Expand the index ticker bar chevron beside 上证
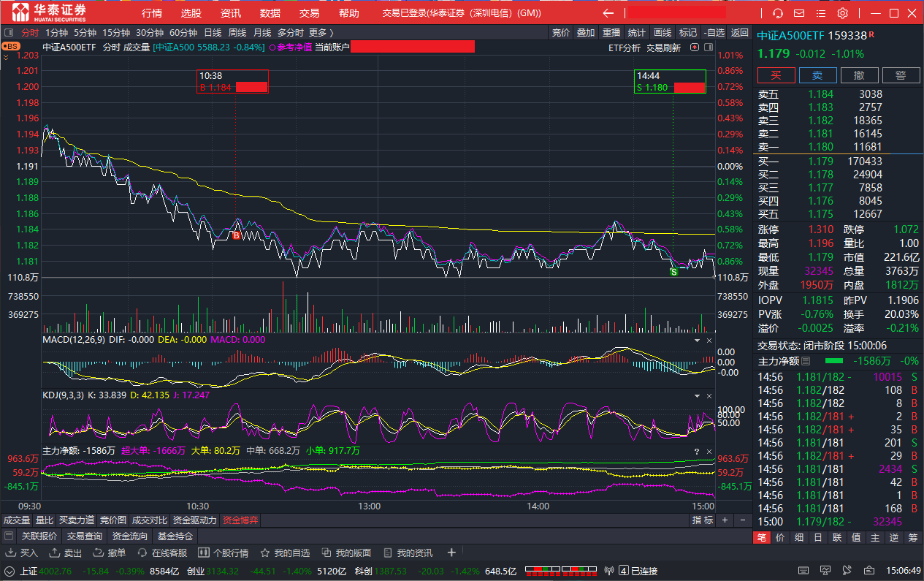The height and width of the screenshot is (581, 924). pos(9,571)
